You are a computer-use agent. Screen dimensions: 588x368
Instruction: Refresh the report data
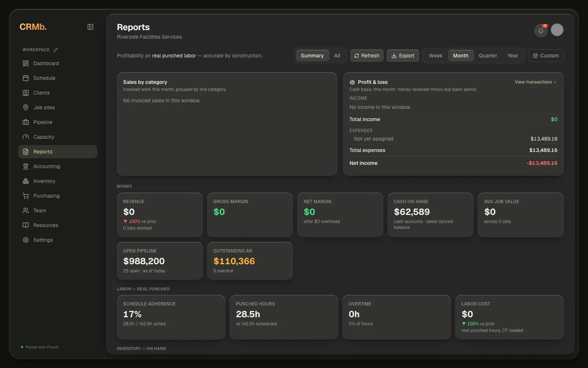coord(367,56)
